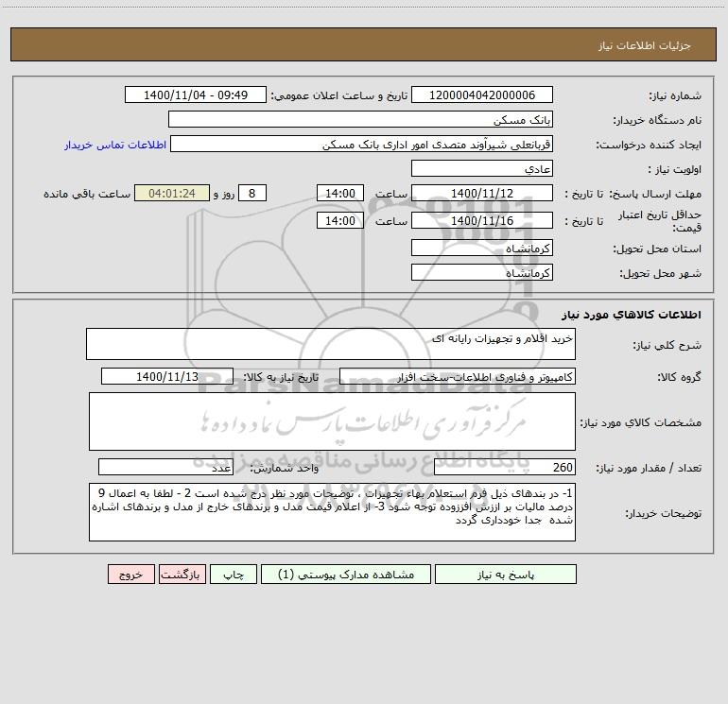This screenshot has width=728, height=704.
Task: Click the need date field 1400/11/13
Action: pyautogui.click(x=167, y=376)
